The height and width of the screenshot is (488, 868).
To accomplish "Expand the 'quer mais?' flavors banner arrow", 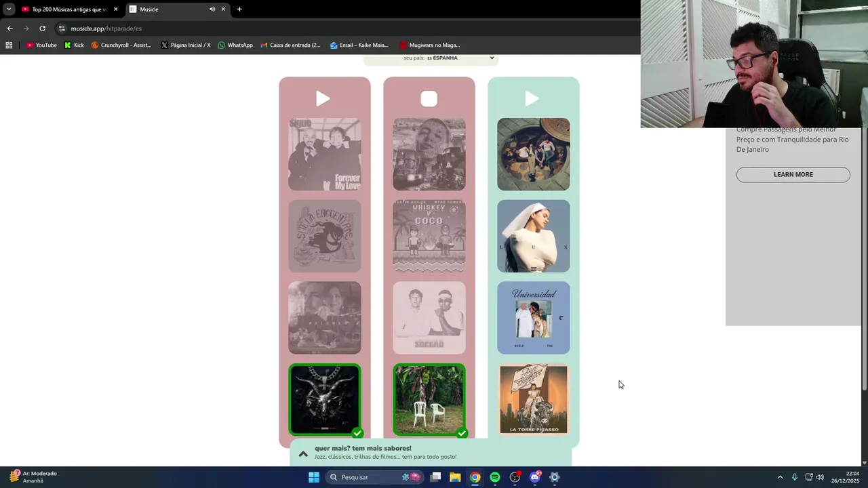I will 303,453.
